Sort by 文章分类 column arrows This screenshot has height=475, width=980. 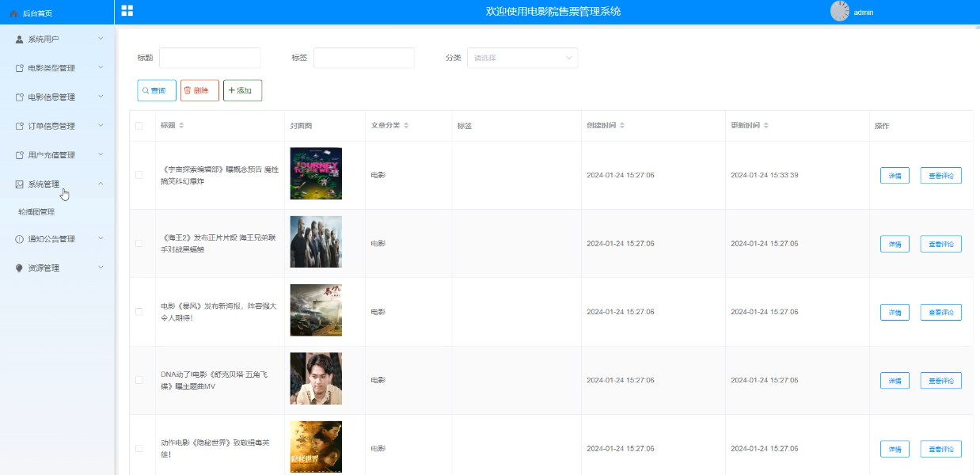(x=405, y=126)
